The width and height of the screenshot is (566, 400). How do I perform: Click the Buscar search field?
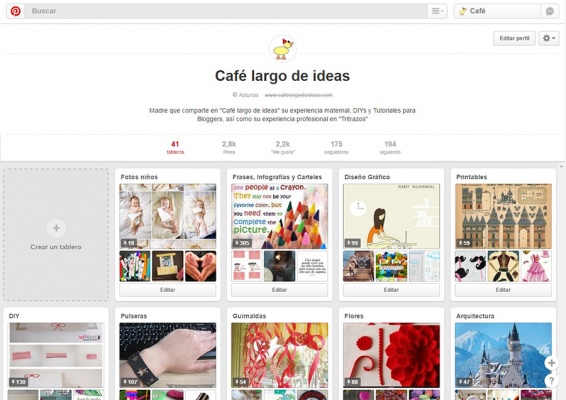pyautogui.click(x=227, y=11)
